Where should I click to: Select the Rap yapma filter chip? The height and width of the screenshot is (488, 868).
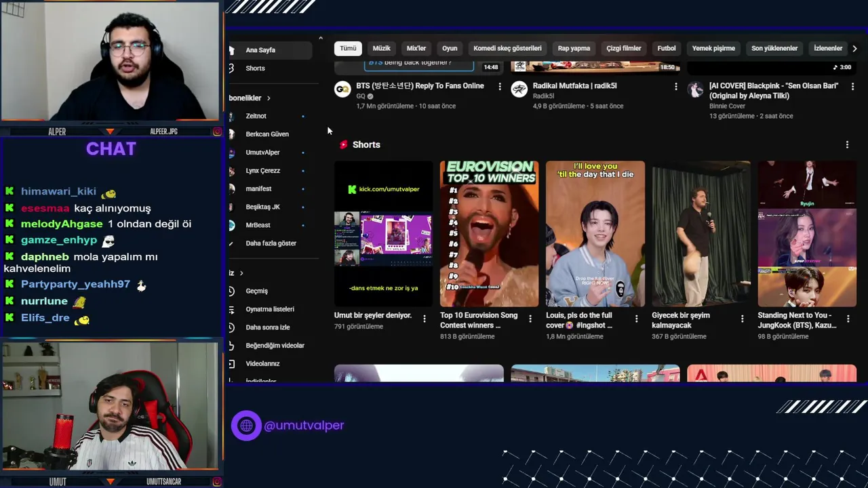tap(574, 48)
